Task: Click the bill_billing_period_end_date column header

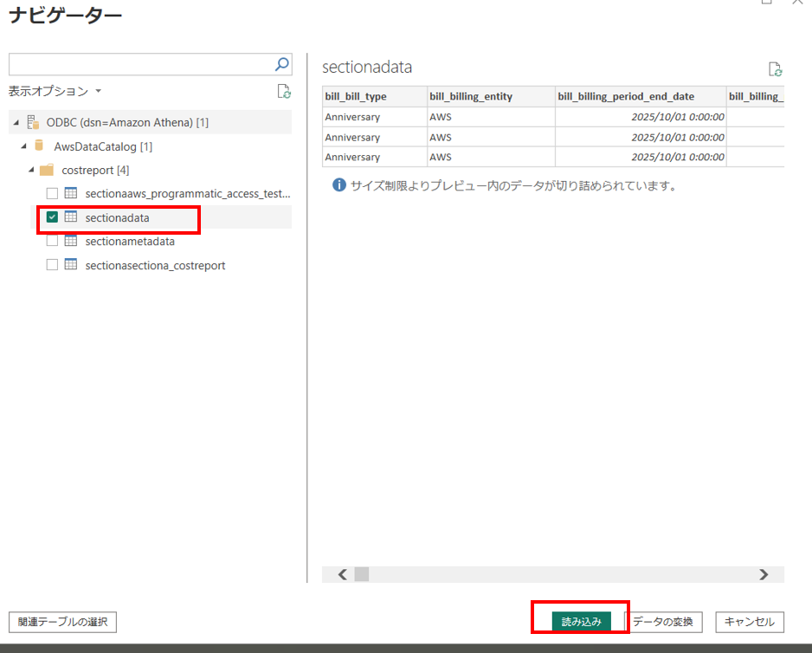Action: click(641, 96)
